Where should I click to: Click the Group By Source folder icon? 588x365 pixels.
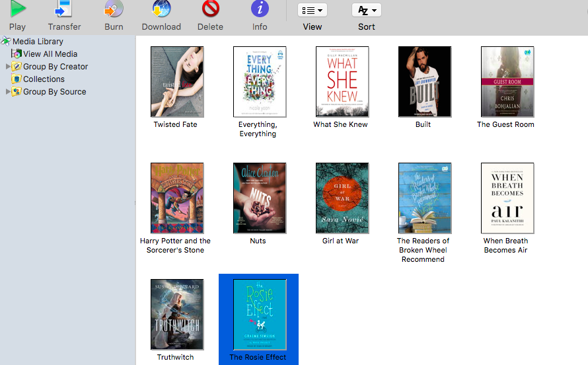click(16, 91)
